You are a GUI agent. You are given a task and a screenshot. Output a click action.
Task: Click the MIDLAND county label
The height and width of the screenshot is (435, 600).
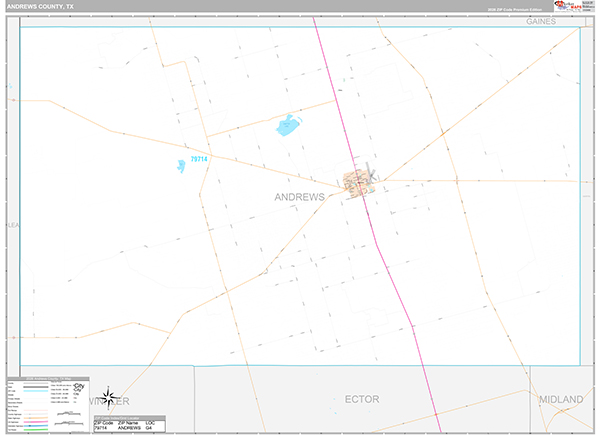tap(561, 399)
